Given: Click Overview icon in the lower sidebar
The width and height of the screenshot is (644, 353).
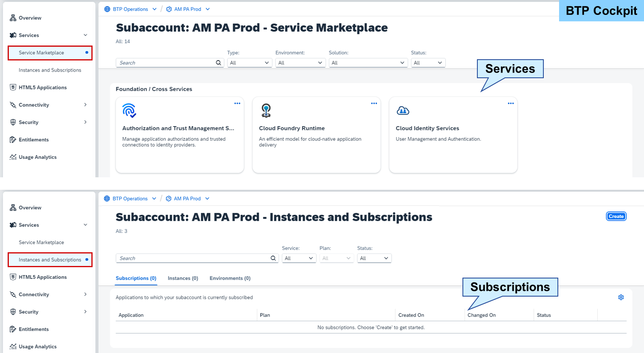Looking at the screenshot, I should point(13,208).
